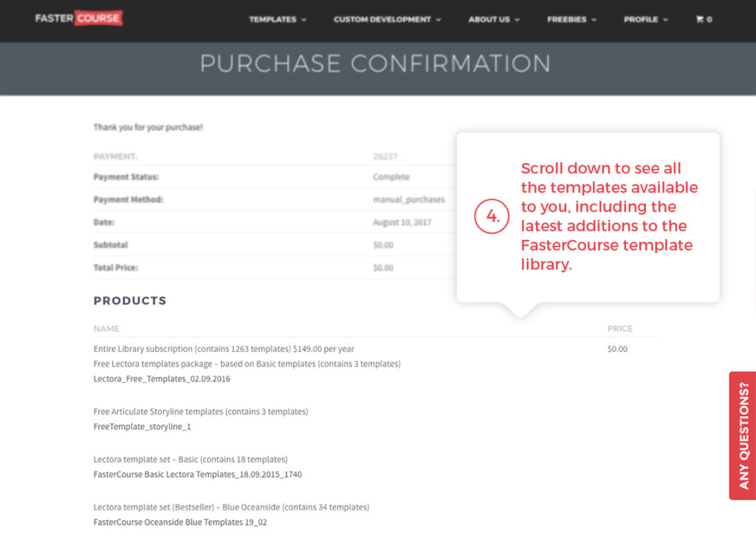Expand the Custom Development menu chevron
The height and width of the screenshot is (540, 756).
tap(439, 20)
